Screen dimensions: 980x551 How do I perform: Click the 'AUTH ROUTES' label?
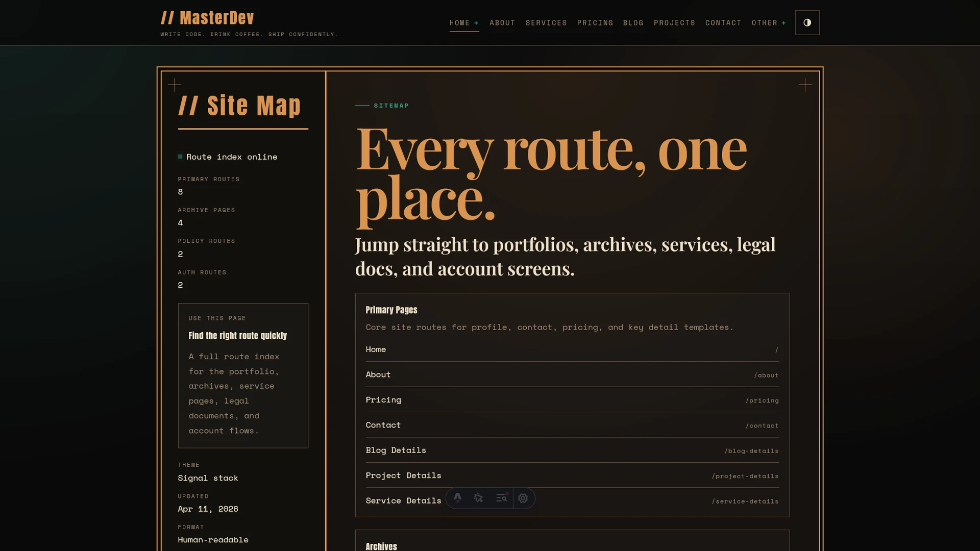[202, 272]
